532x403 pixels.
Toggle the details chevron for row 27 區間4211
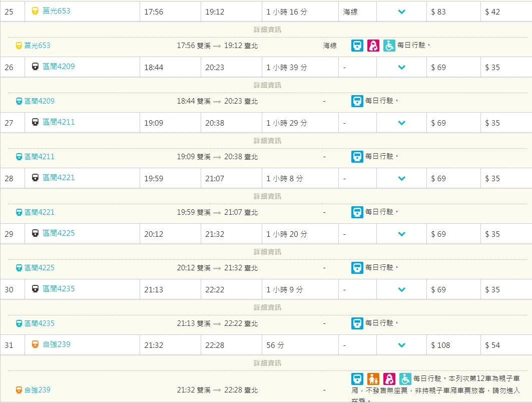(x=402, y=123)
